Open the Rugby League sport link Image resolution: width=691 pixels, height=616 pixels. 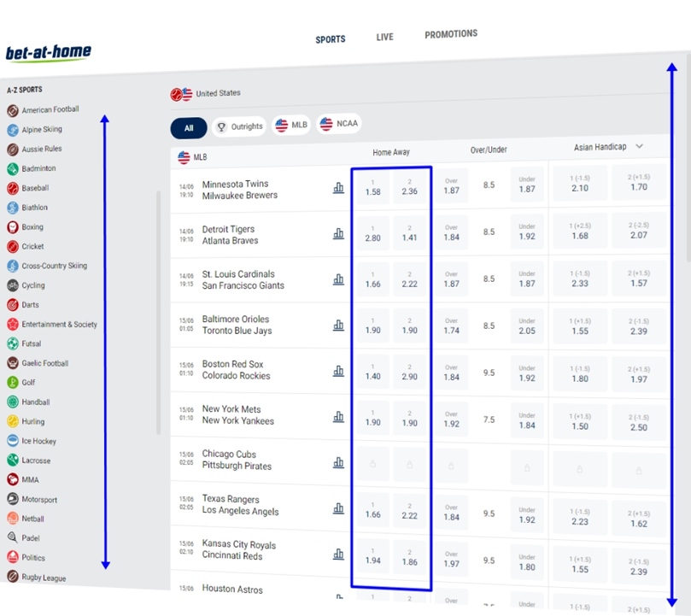(44, 578)
